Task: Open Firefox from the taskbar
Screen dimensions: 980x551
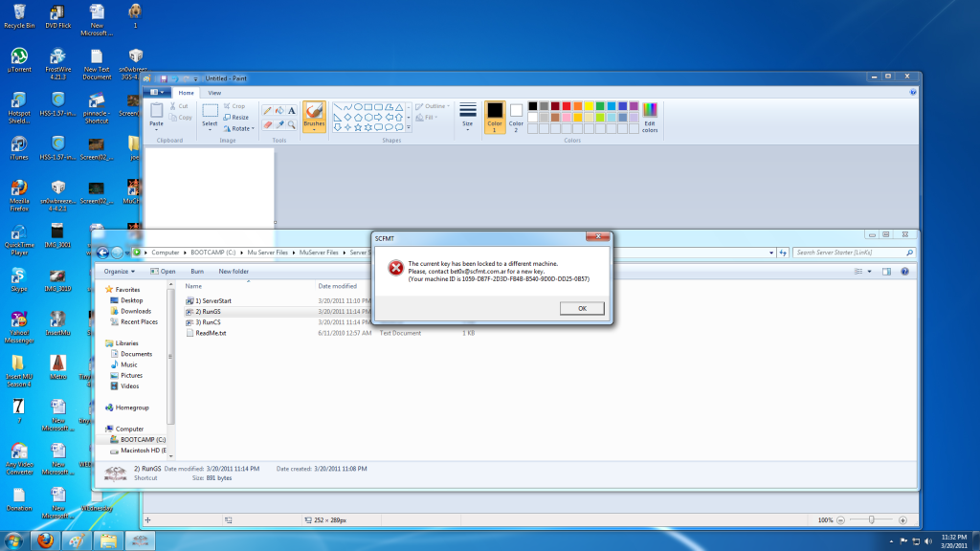Action: point(44,540)
